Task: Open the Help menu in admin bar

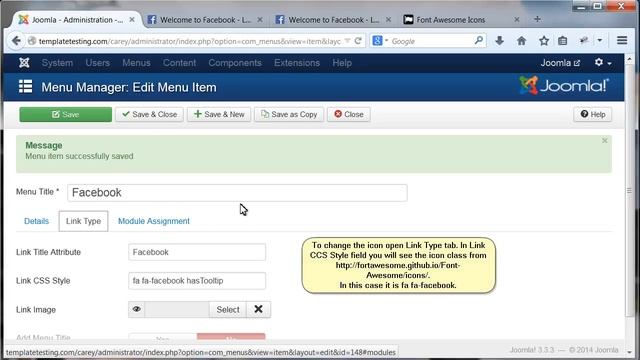Action: point(342,63)
